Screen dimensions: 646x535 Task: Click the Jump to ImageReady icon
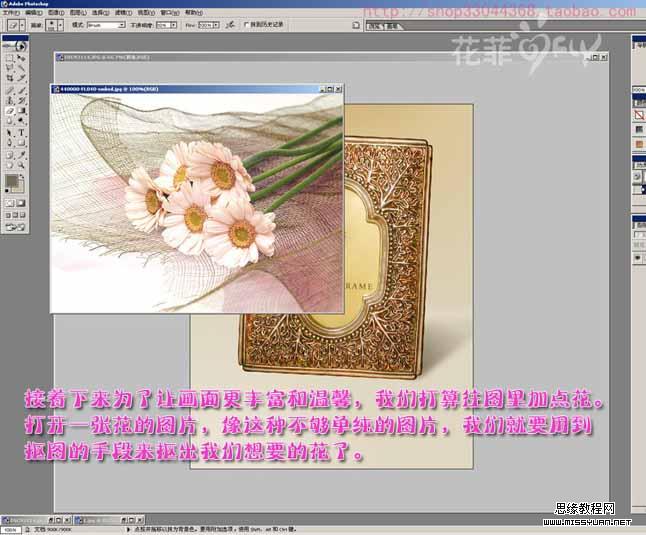click(x=15, y=227)
